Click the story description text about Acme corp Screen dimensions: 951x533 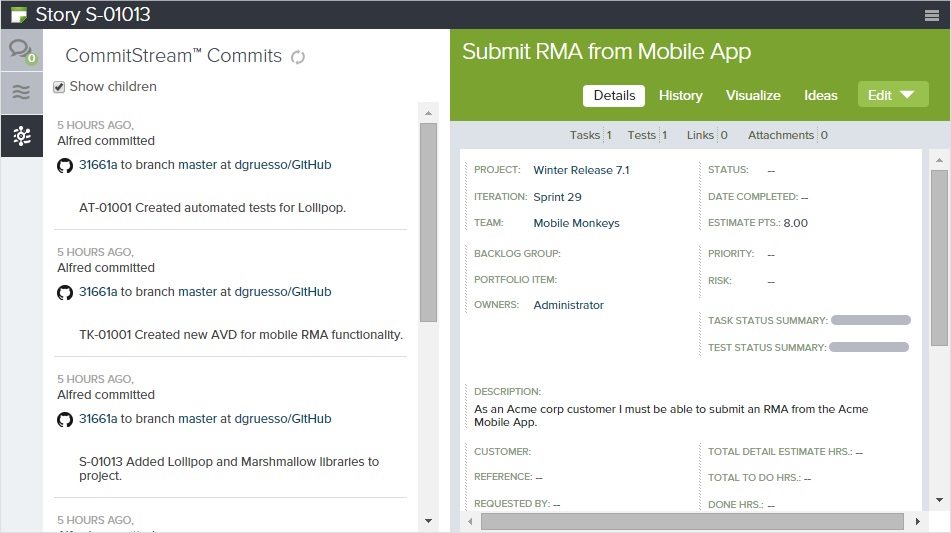pyautogui.click(x=671, y=416)
